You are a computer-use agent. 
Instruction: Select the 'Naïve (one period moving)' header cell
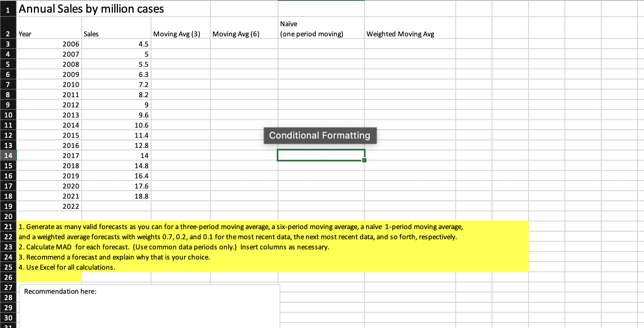(321, 28)
